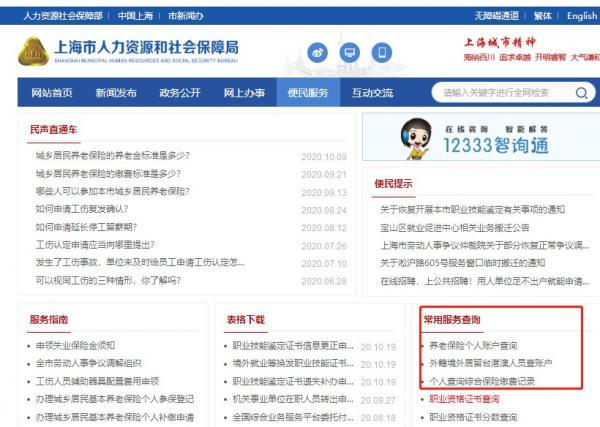Open the Weibo icon in header
This screenshot has height=427, width=600.
[317, 52]
